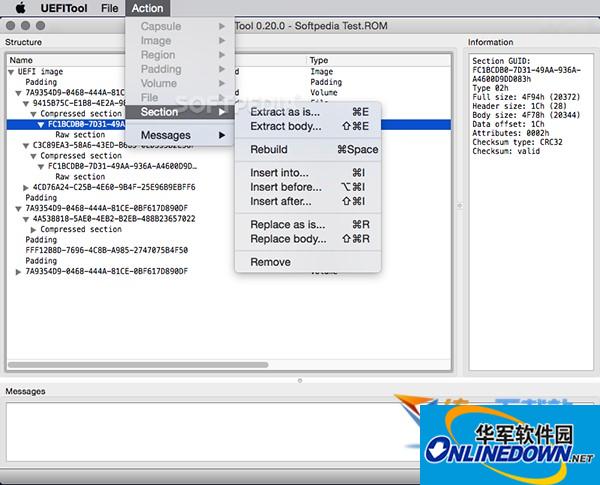The height and width of the screenshot is (485, 600).
Task: Collapse first 7A9354D9-0468-444A volume node
Action: 18,93
